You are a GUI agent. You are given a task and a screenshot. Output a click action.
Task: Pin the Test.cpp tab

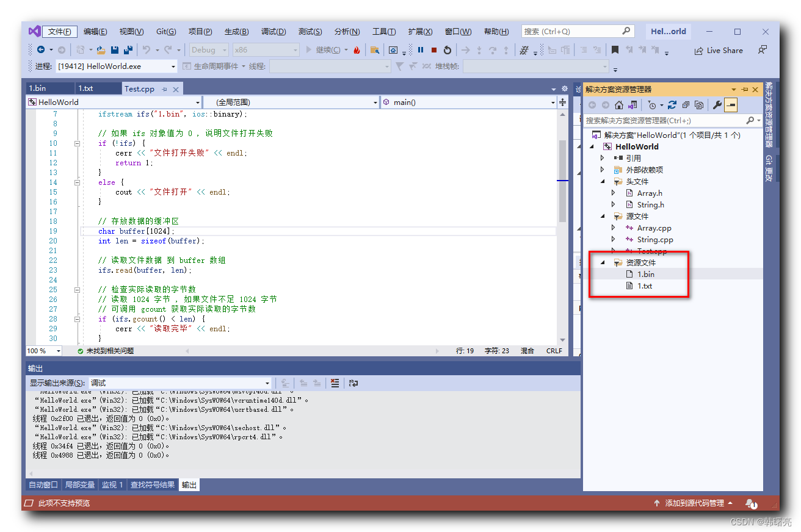164,89
